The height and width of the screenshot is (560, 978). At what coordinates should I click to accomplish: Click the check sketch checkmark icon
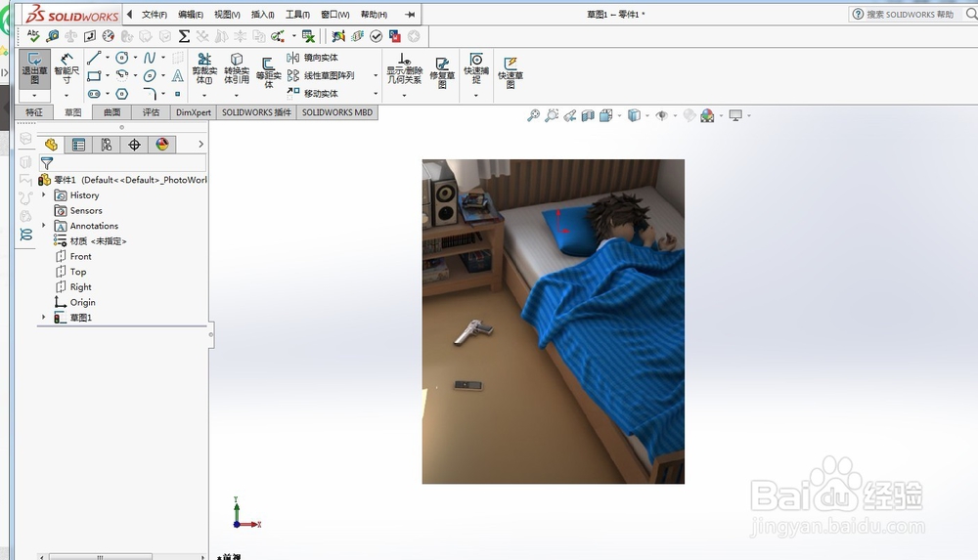(x=377, y=36)
